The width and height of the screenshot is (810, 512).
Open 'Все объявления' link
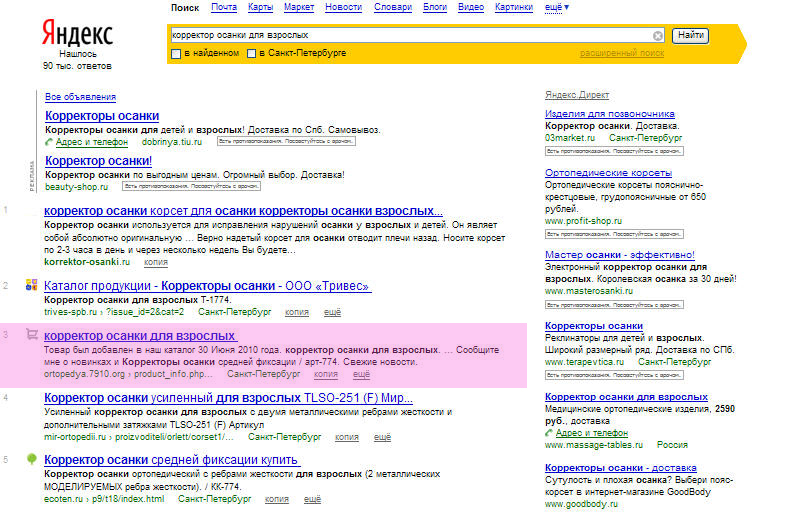81,97
